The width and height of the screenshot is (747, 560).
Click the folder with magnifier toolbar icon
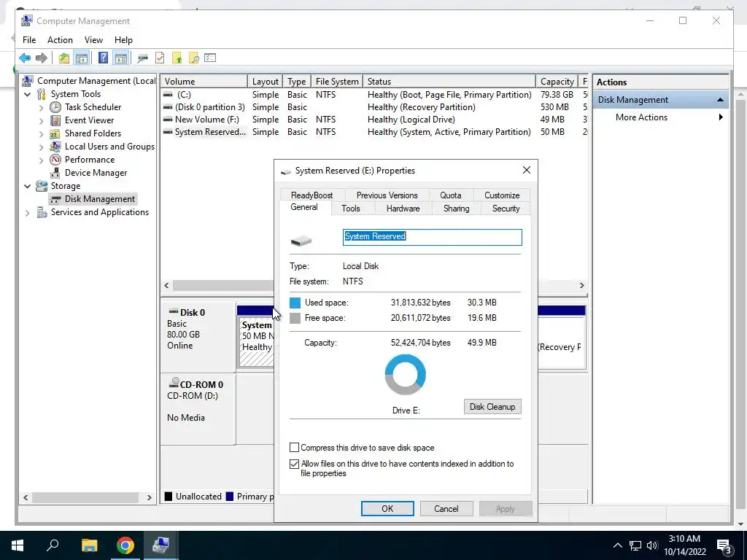pos(194,58)
